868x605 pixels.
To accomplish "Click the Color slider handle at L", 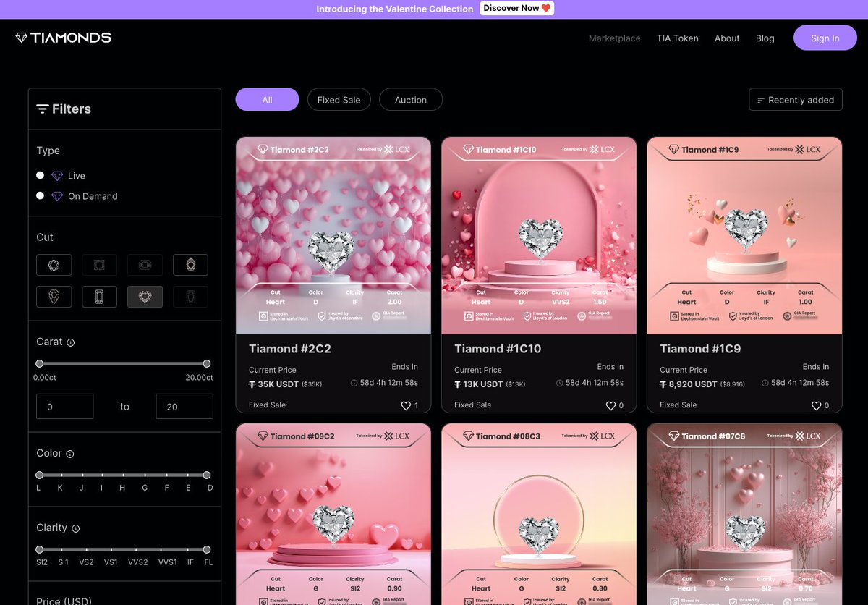I will coord(40,475).
